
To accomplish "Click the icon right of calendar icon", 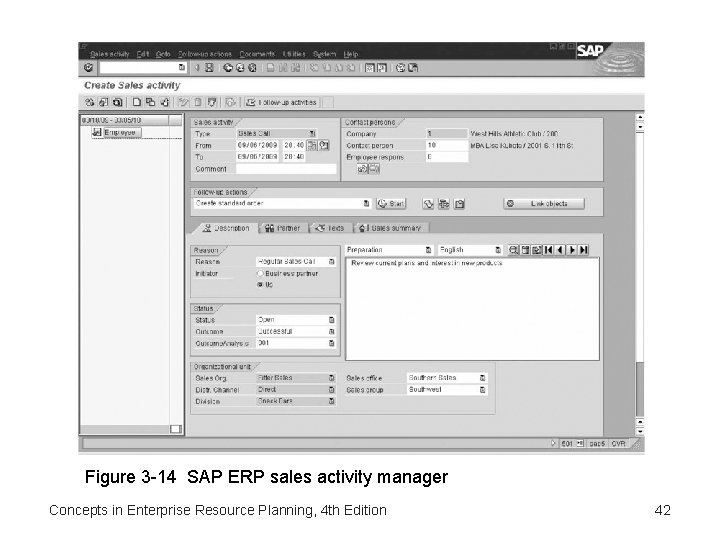I will tap(324, 145).
